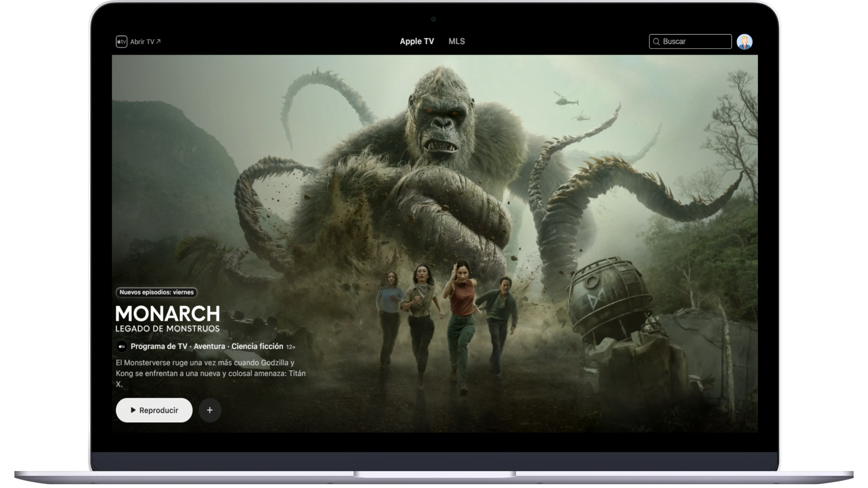The width and height of the screenshot is (868, 488).
Task: Switch to the MLS tab
Action: click(x=456, y=41)
